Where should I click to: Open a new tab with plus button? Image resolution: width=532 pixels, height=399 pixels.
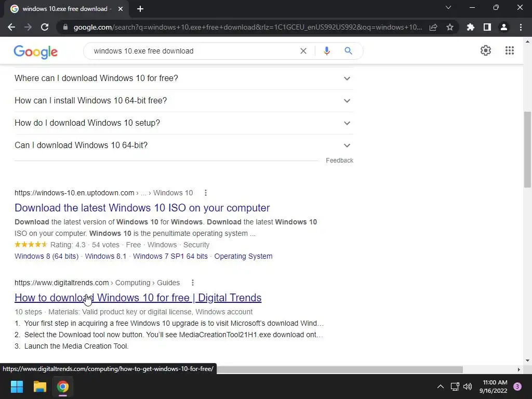pos(140,9)
